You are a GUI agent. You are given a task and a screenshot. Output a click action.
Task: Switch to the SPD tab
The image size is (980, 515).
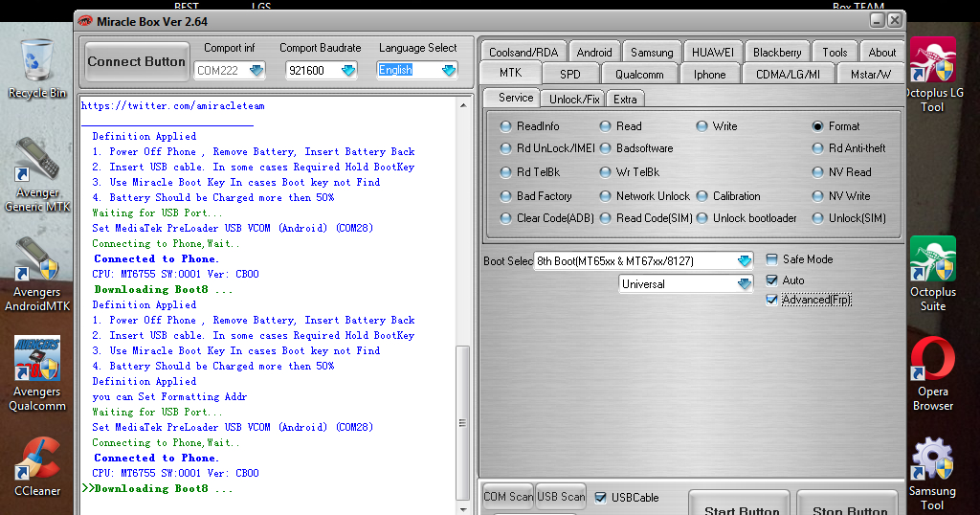(x=570, y=75)
